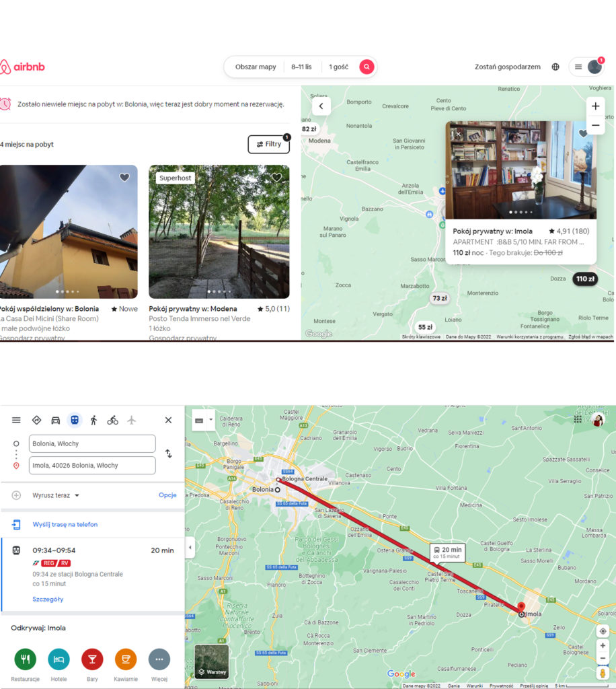Edit the destination field Imola, 40026 Bolonia

(92, 466)
